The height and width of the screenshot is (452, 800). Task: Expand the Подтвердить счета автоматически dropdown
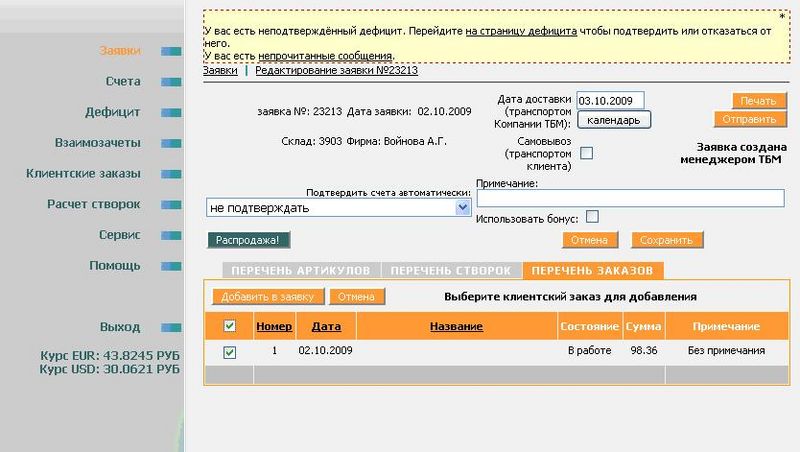[x=462, y=208]
